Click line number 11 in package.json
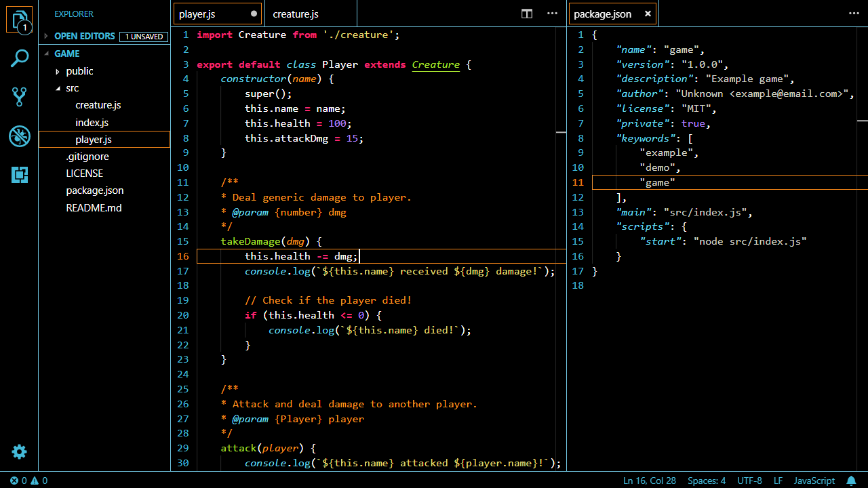The image size is (868, 488). coord(577,182)
